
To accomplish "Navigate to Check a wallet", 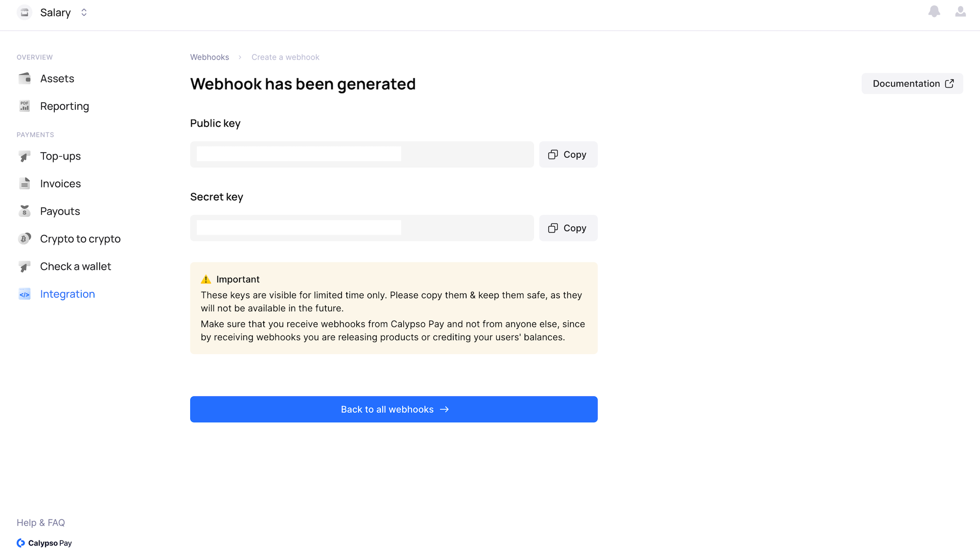I will tap(75, 266).
